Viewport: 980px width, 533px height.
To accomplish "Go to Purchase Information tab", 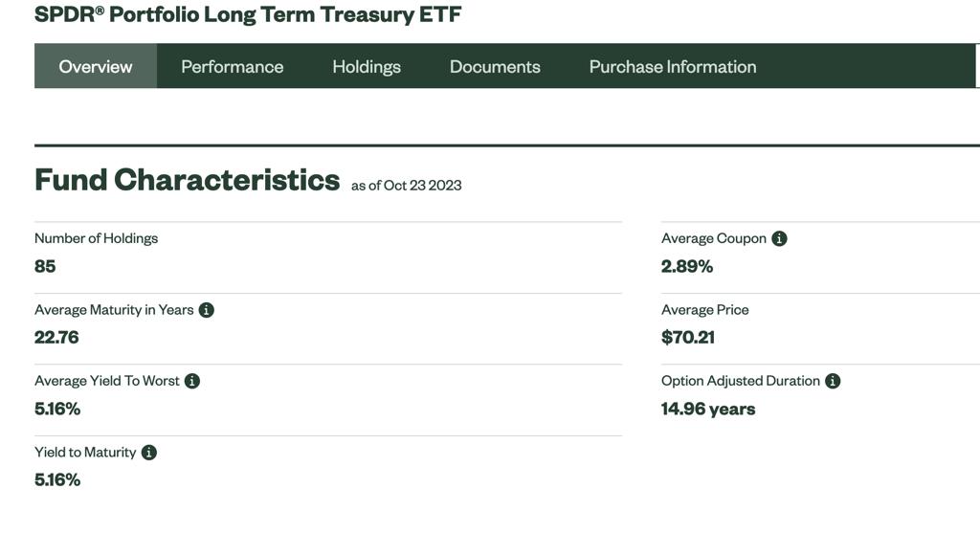I will point(673,66).
